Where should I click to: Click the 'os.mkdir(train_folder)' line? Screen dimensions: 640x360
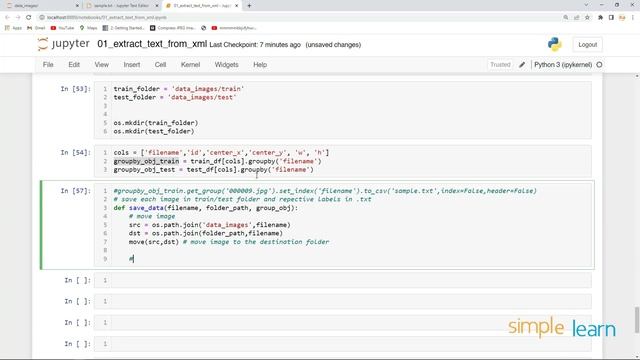[x=156, y=123]
